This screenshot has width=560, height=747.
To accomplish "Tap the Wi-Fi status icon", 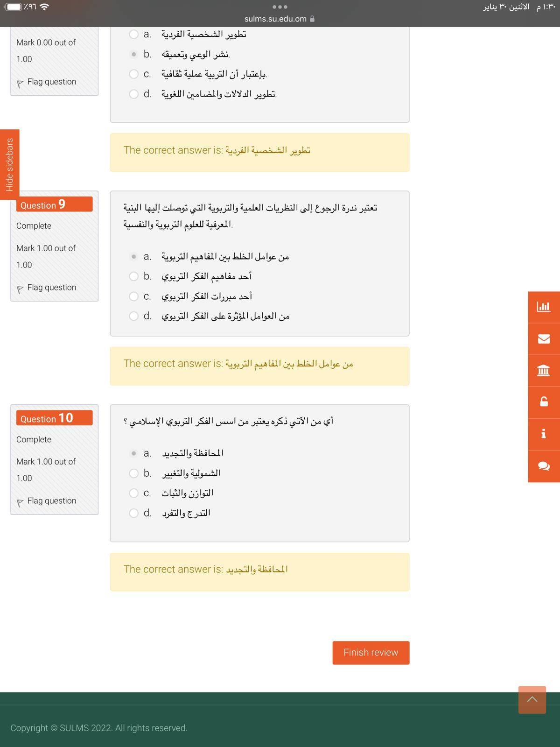I will click(x=45, y=7).
